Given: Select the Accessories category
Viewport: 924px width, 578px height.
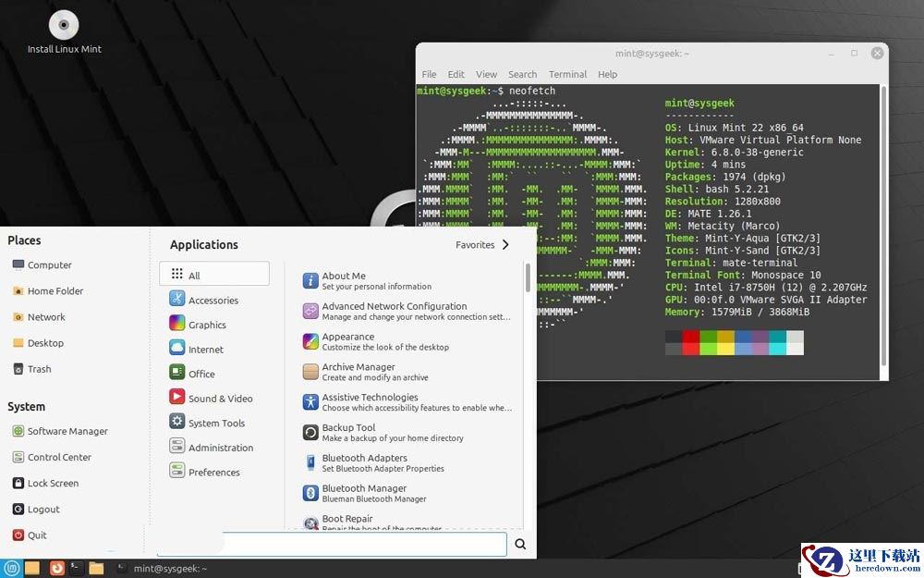Looking at the screenshot, I should tap(204, 300).
